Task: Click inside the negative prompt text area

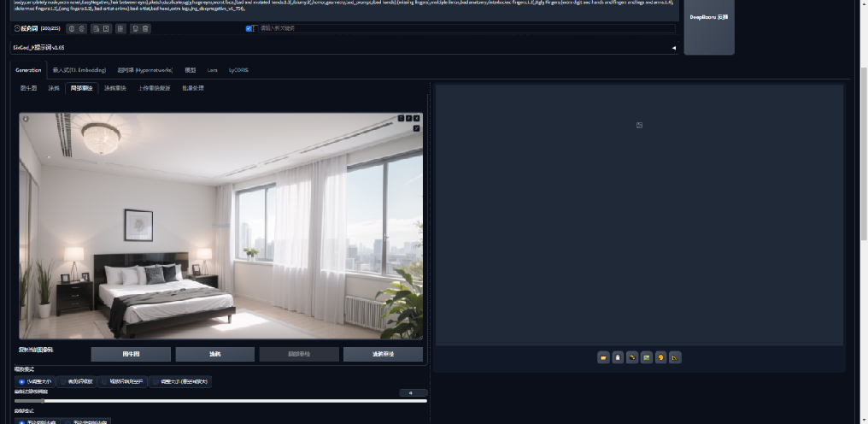Action: point(344,9)
